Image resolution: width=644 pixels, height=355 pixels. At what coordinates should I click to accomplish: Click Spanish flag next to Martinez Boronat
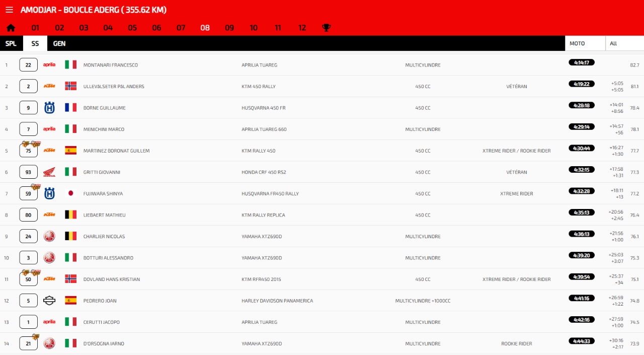[70, 151]
